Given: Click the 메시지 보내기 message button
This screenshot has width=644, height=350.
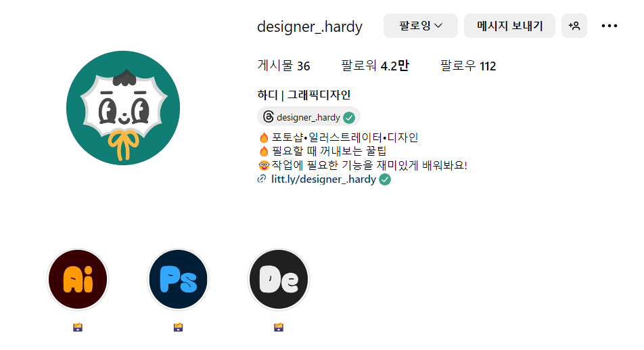Looking at the screenshot, I should [x=509, y=26].
